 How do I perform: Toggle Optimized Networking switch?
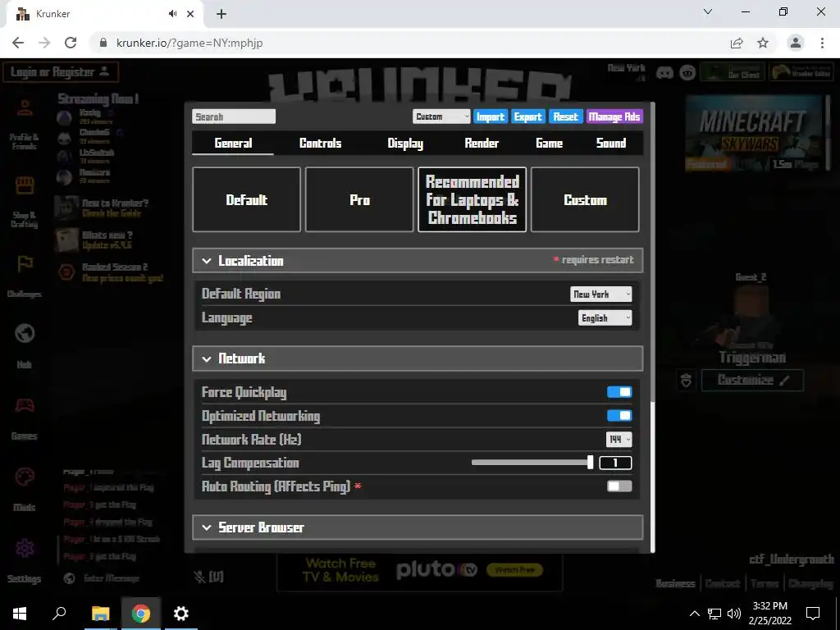pyautogui.click(x=619, y=416)
